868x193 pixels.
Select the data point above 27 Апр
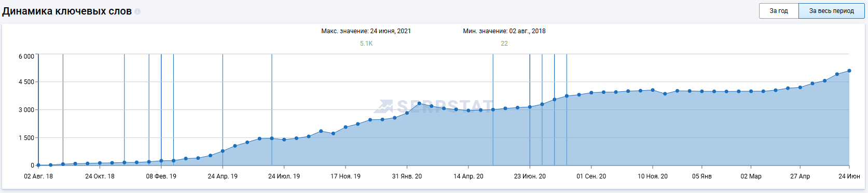coord(800,87)
